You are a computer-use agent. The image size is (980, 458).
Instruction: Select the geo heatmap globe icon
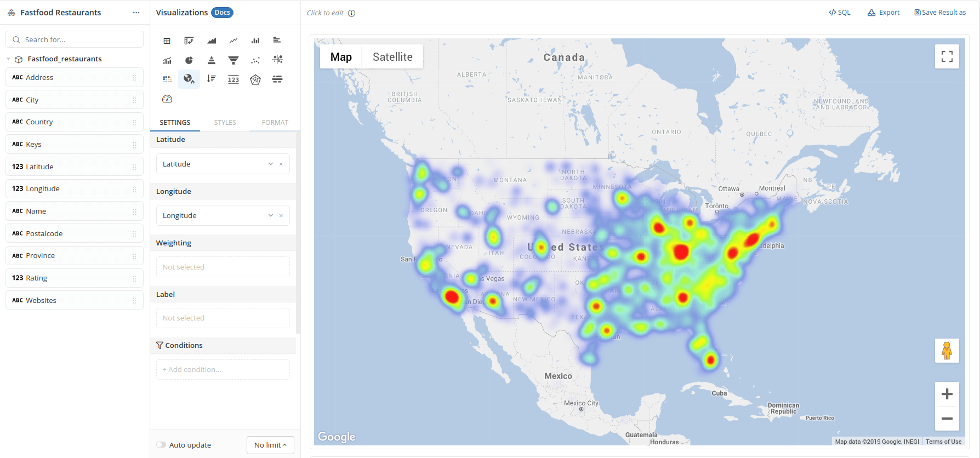click(x=189, y=79)
